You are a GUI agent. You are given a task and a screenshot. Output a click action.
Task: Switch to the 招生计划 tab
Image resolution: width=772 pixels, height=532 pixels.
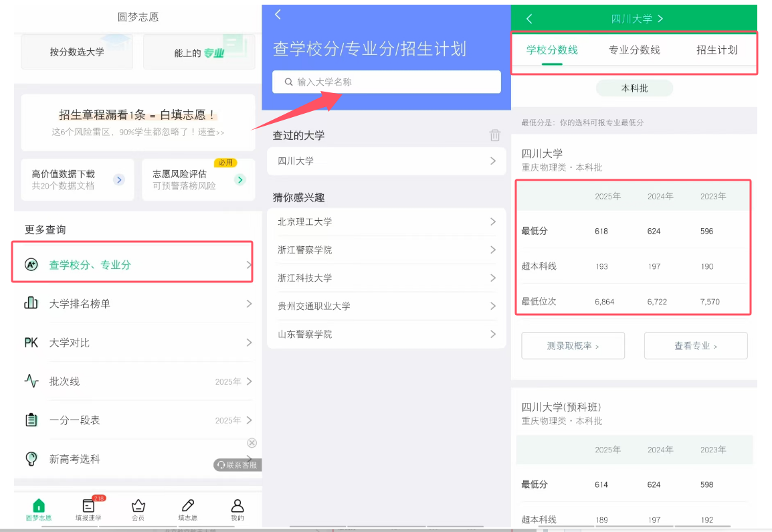pyautogui.click(x=716, y=50)
